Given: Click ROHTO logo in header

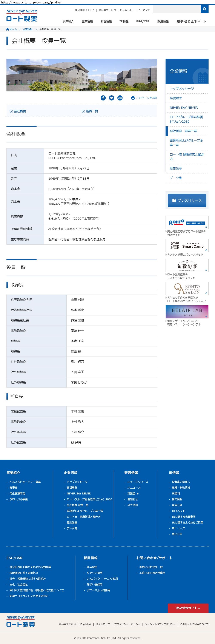Looking at the screenshot, I should pos(22,15).
